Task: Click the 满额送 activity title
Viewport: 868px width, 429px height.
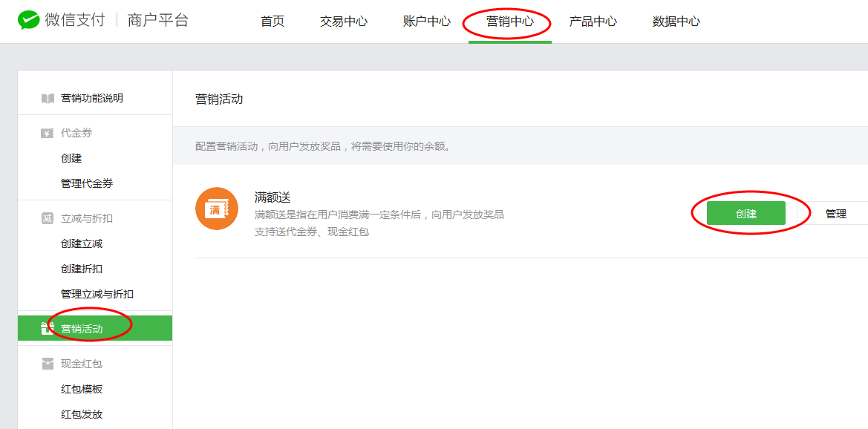Action: [x=273, y=197]
